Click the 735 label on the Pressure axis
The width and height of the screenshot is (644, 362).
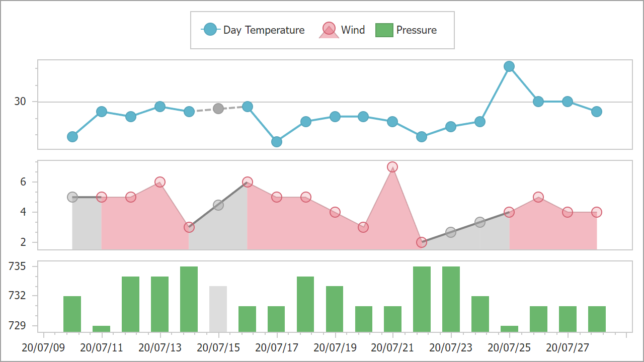pyautogui.click(x=18, y=266)
